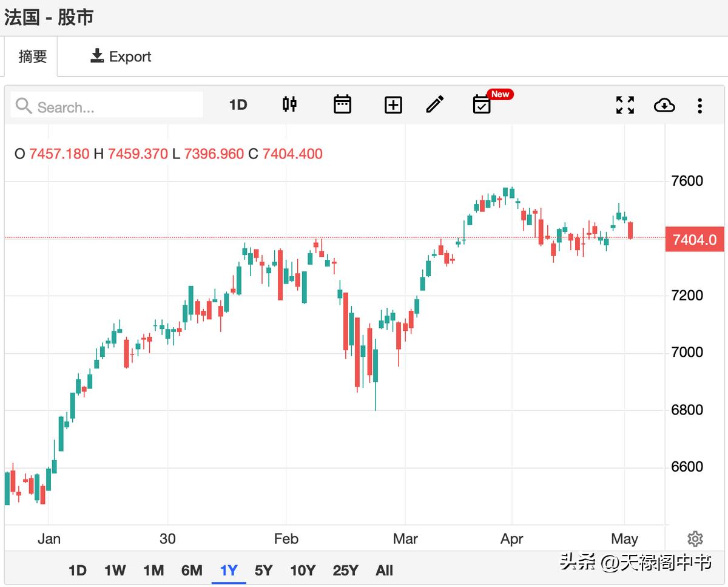Image resolution: width=728 pixels, height=587 pixels.
Task: Open the calendar date range picker
Action: [342, 105]
